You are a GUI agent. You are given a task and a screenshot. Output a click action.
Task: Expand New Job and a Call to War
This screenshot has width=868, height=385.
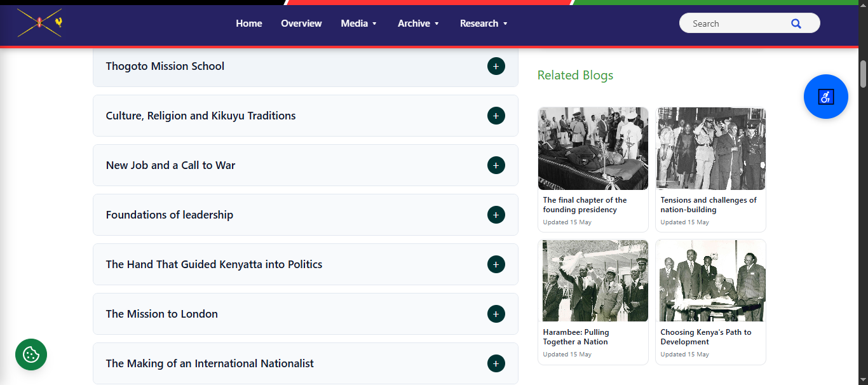pyautogui.click(x=306, y=165)
